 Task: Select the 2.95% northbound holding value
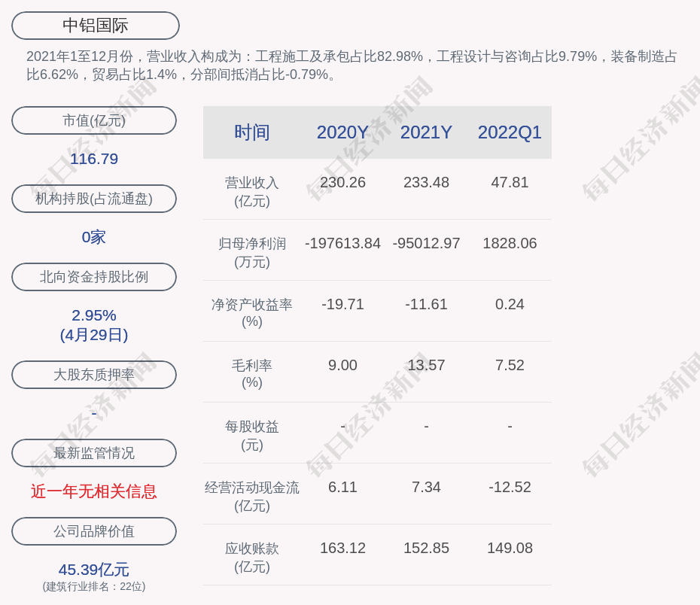[x=94, y=315]
